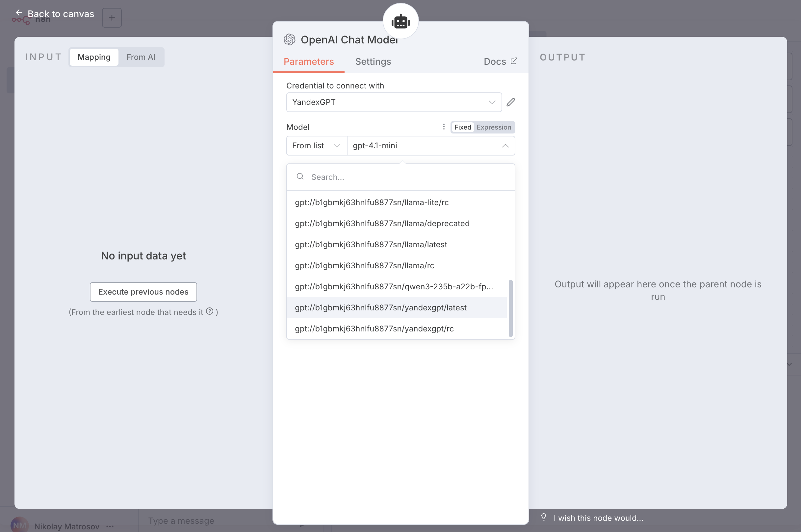801x532 pixels.
Task: Select the yandexgpt/latest model
Action: coord(397,307)
